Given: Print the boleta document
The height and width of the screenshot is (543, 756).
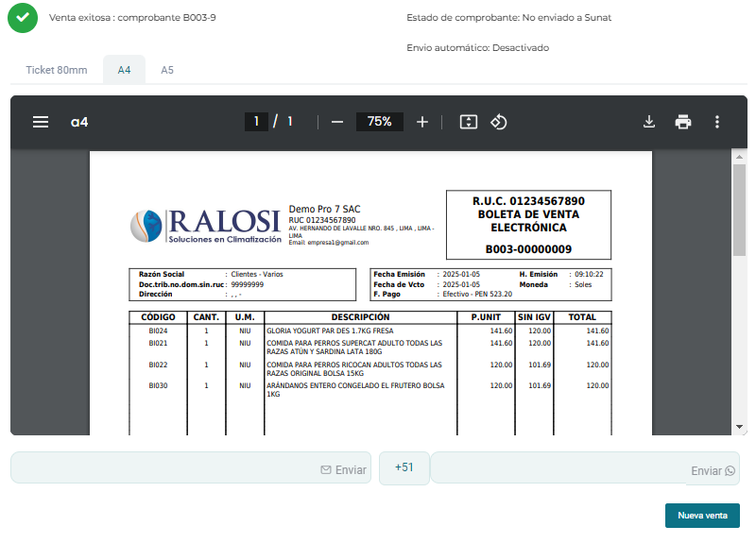Looking at the screenshot, I should [683, 122].
